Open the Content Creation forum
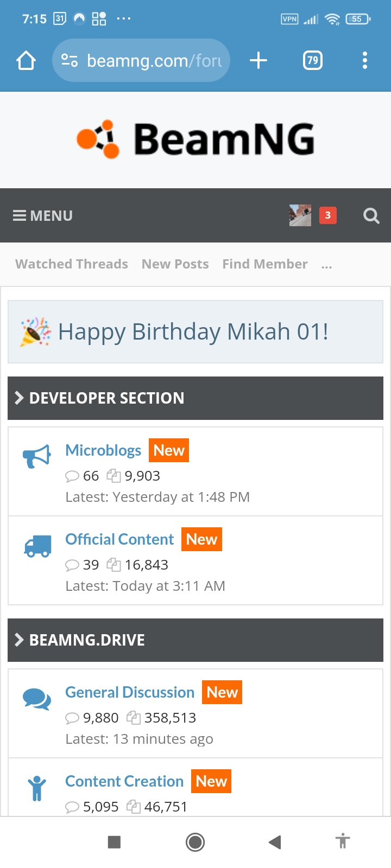391x868 pixels. coord(124,781)
